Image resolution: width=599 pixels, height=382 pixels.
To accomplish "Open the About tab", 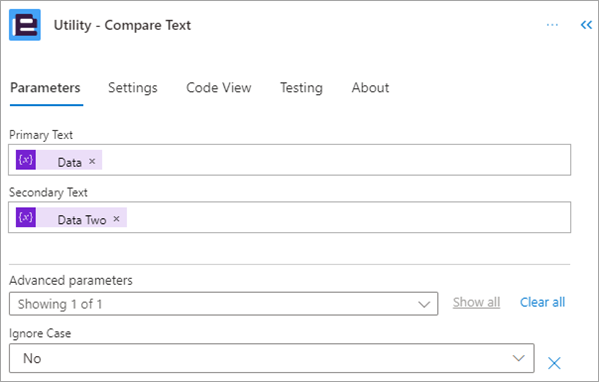I will 370,88.
